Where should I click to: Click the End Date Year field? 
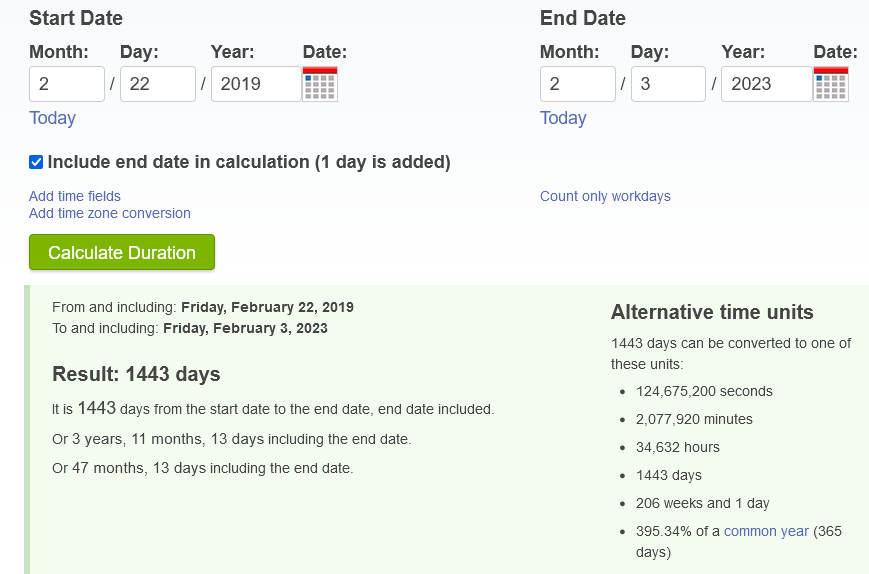tap(767, 84)
